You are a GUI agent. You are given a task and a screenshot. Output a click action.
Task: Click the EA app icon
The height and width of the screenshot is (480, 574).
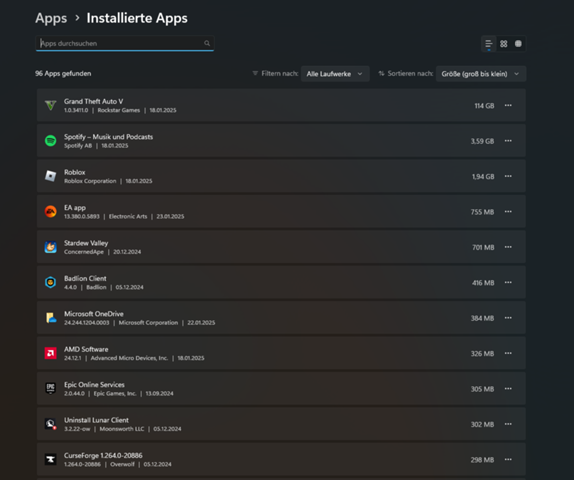[x=51, y=212]
